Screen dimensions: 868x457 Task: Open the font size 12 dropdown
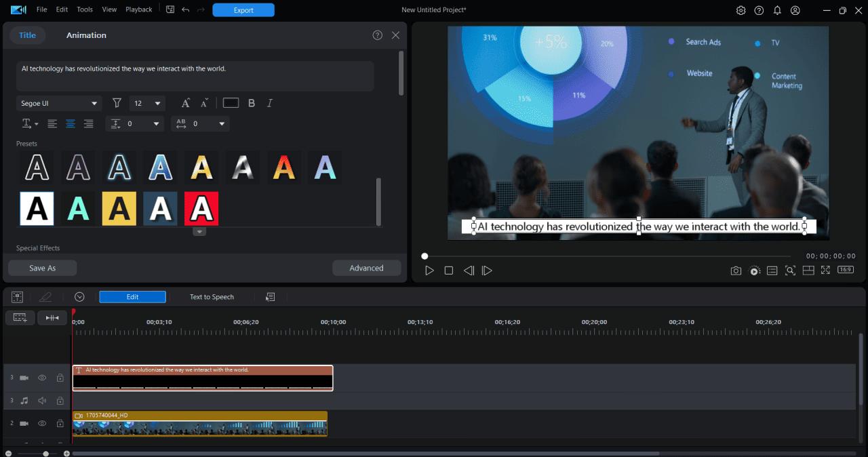147,102
